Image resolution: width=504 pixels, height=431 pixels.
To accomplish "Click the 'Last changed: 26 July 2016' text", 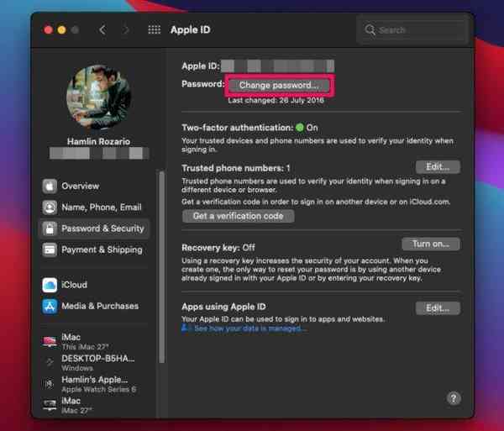I will 276,101.
